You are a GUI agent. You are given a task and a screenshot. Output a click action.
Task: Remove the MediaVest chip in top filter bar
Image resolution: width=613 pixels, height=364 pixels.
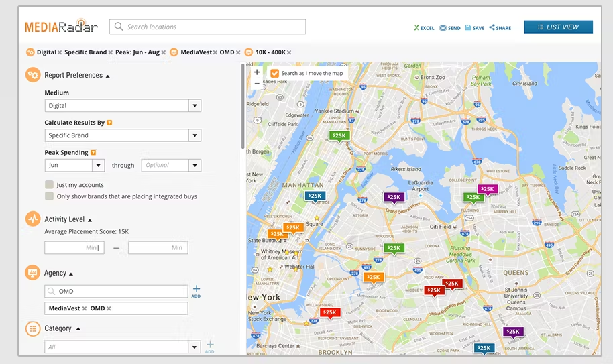[215, 52]
